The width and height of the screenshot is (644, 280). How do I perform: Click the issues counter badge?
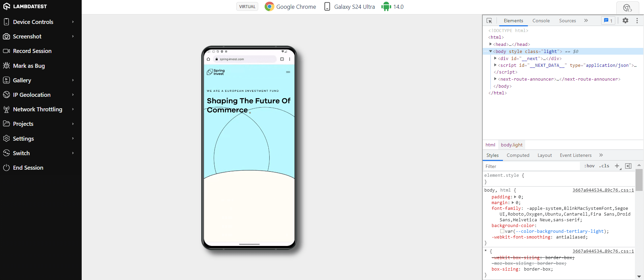coord(608,21)
